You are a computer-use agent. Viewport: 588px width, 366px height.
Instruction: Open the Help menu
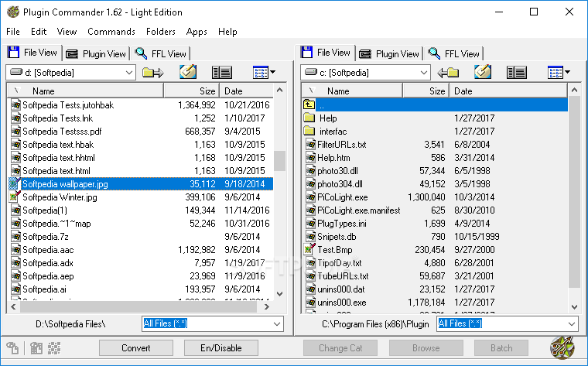pos(227,32)
